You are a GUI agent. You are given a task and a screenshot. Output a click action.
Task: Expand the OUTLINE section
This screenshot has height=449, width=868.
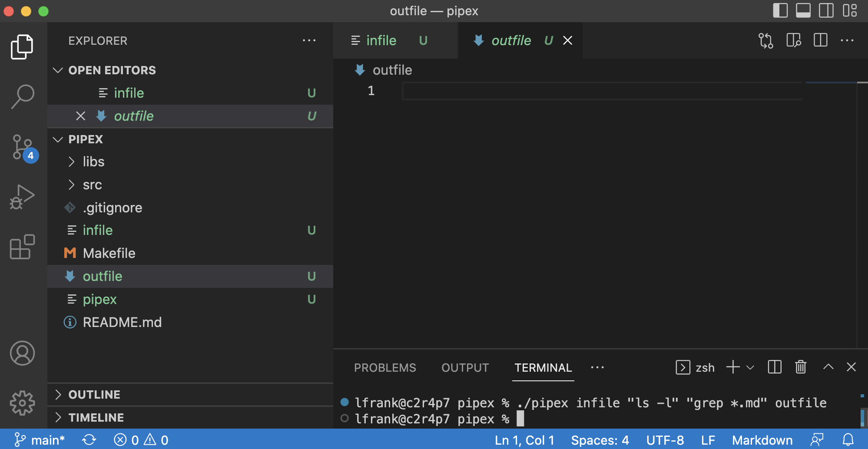click(190, 394)
